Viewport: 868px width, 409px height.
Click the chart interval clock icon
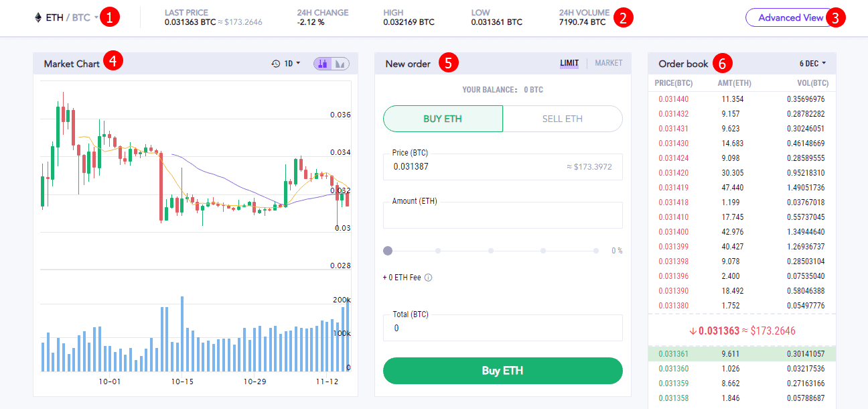pyautogui.click(x=276, y=64)
